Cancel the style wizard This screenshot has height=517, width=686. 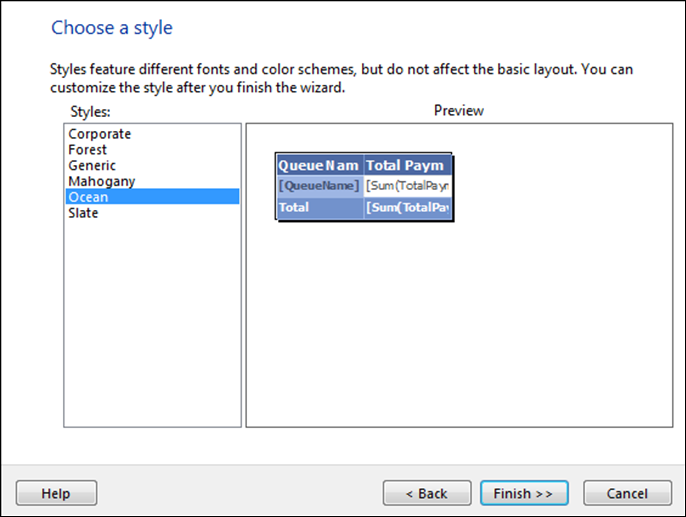click(627, 493)
